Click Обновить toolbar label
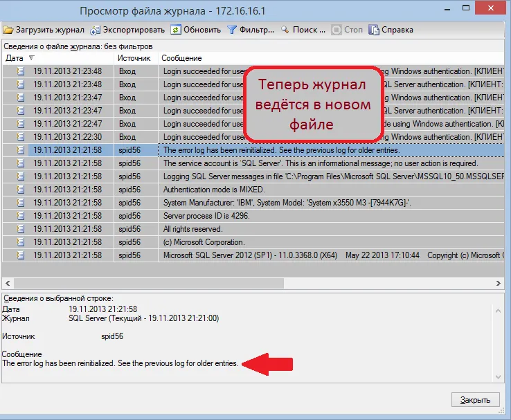This screenshot has width=511, height=420. [x=202, y=30]
